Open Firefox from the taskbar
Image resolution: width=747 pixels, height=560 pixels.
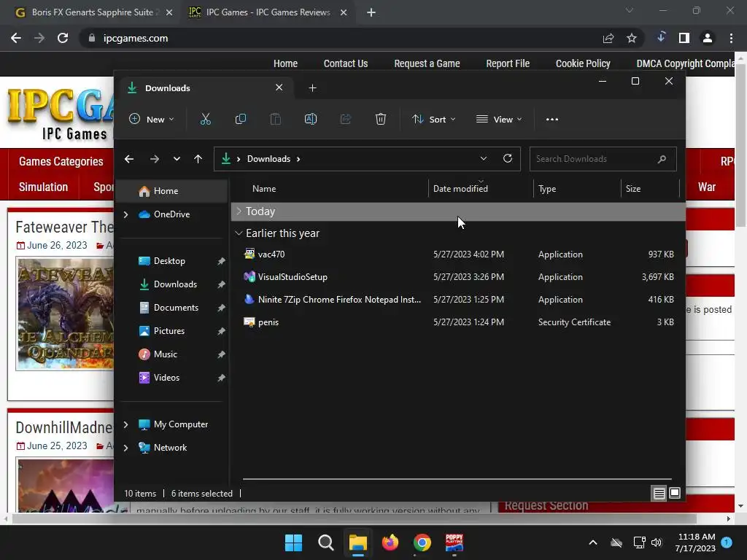(390, 542)
